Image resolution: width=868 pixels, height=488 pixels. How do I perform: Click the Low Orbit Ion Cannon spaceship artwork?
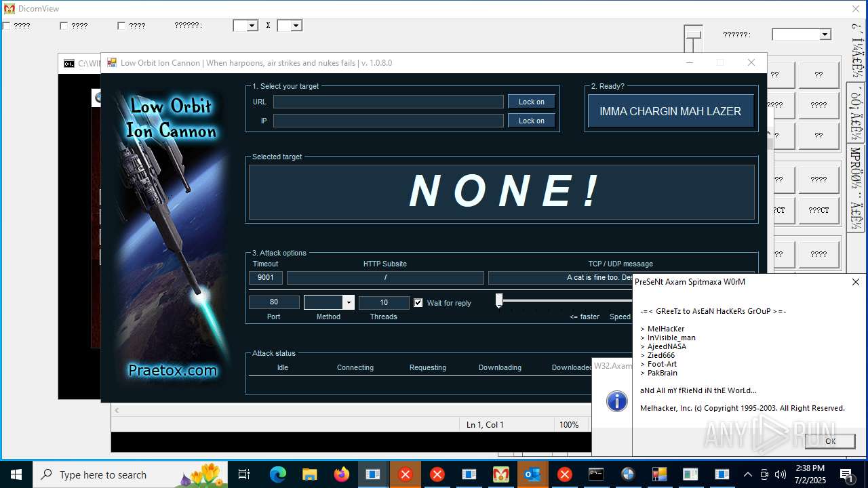pyautogui.click(x=172, y=237)
